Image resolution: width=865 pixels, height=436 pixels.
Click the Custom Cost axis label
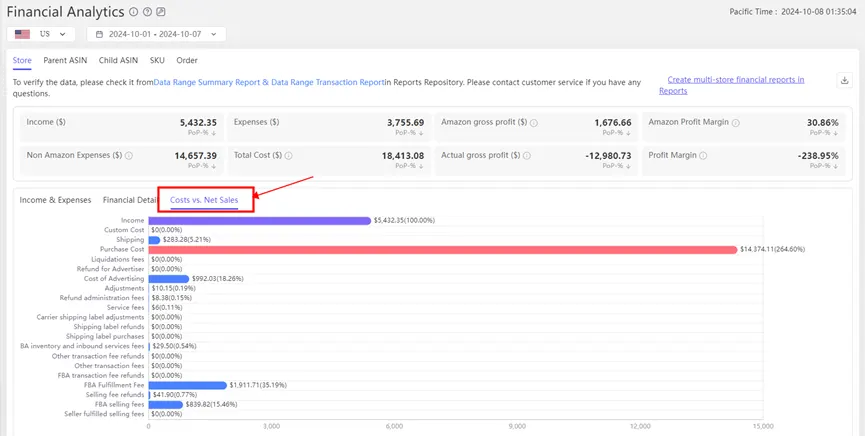click(x=124, y=230)
